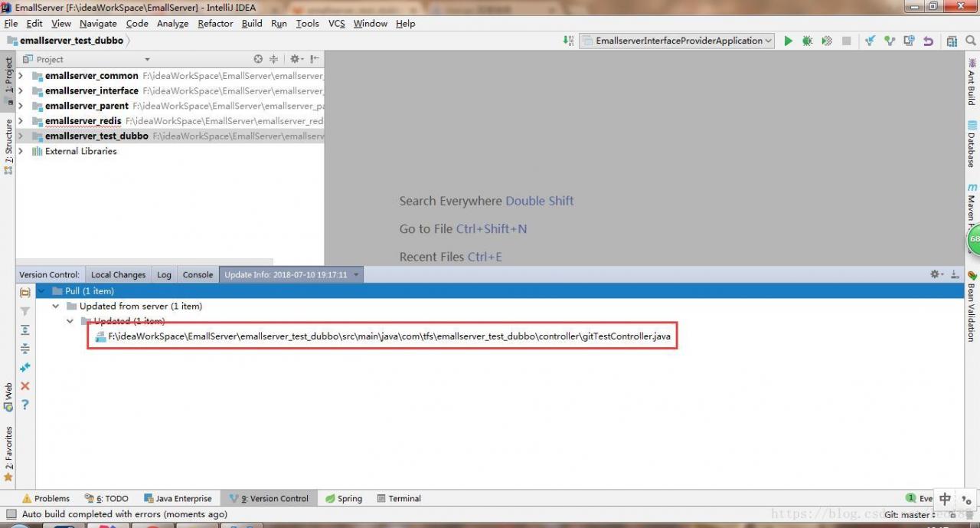The width and height of the screenshot is (980, 528).
Task: Open Spring tool window
Action: click(344, 498)
